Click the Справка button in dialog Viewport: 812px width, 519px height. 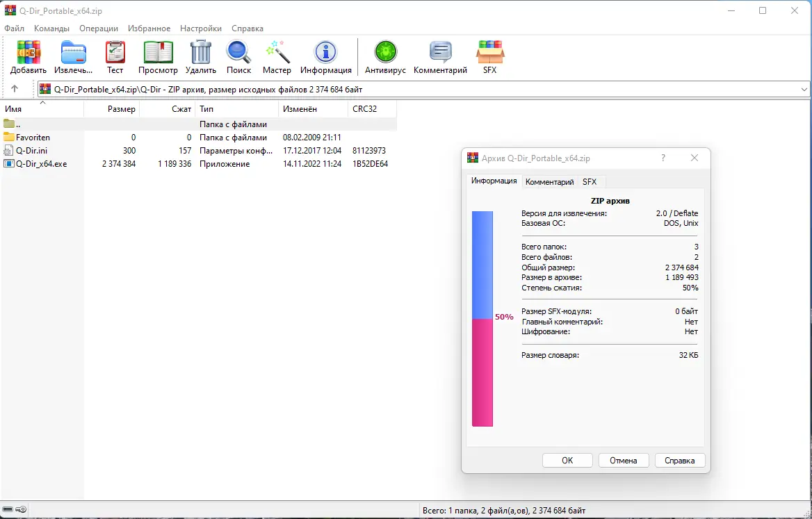tap(679, 460)
